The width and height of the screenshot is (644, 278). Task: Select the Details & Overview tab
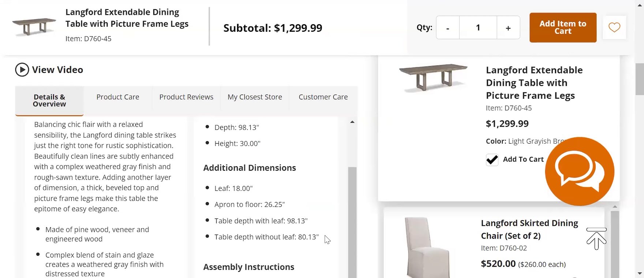pos(49,100)
